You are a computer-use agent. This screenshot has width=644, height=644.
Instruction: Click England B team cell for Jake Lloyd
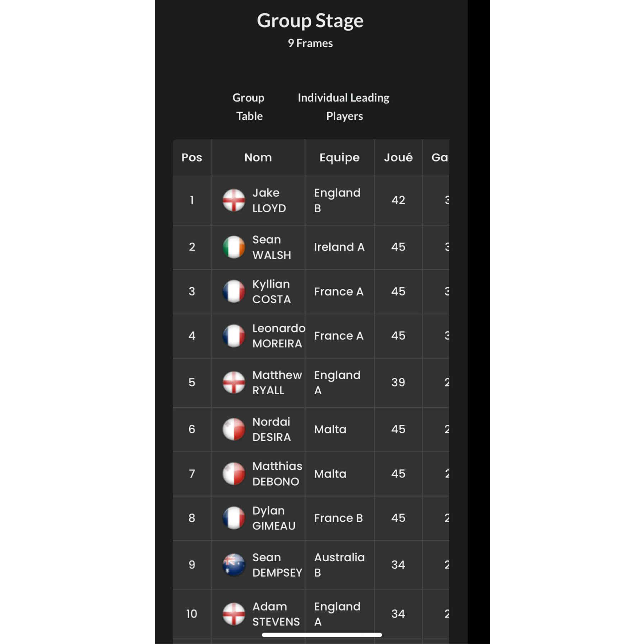pos(337,200)
